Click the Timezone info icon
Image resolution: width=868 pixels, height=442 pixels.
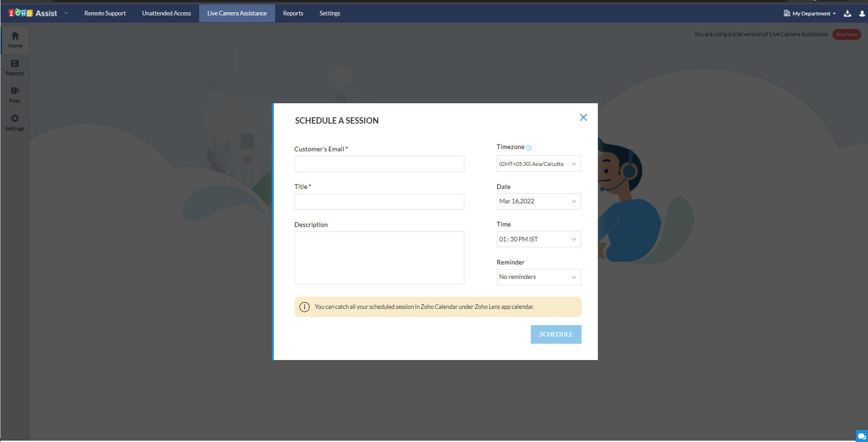tap(529, 148)
